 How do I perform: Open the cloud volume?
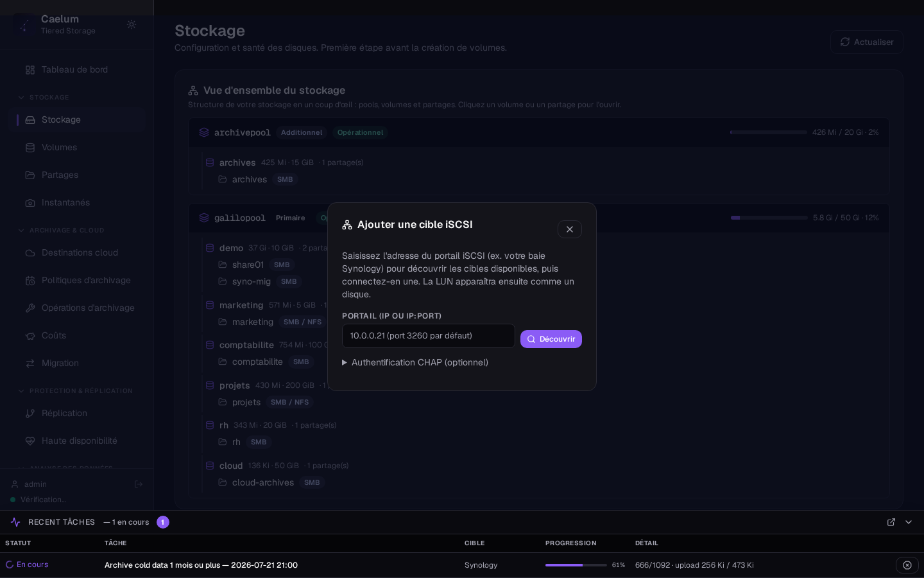pos(231,466)
